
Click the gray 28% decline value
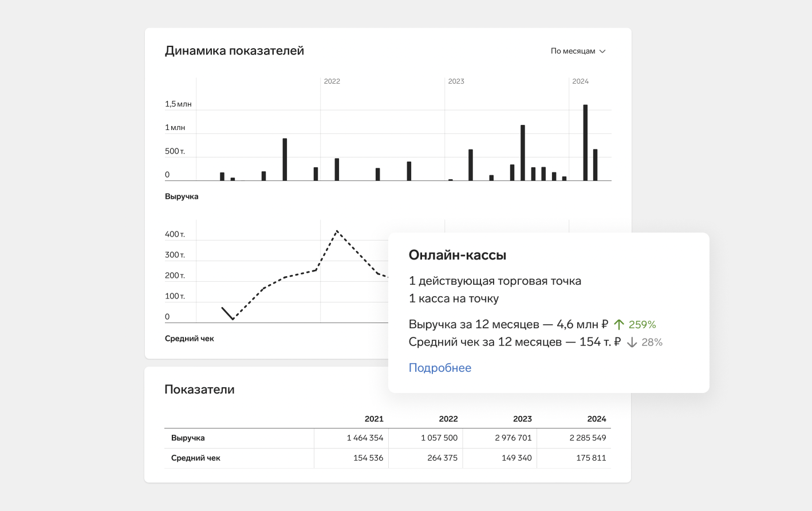(x=652, y=343)
